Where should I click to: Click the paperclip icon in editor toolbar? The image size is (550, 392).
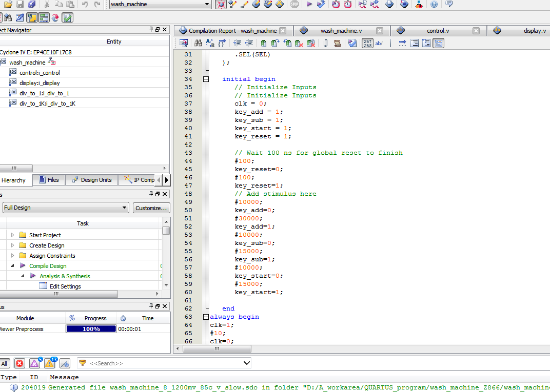(x=325, y=44)
